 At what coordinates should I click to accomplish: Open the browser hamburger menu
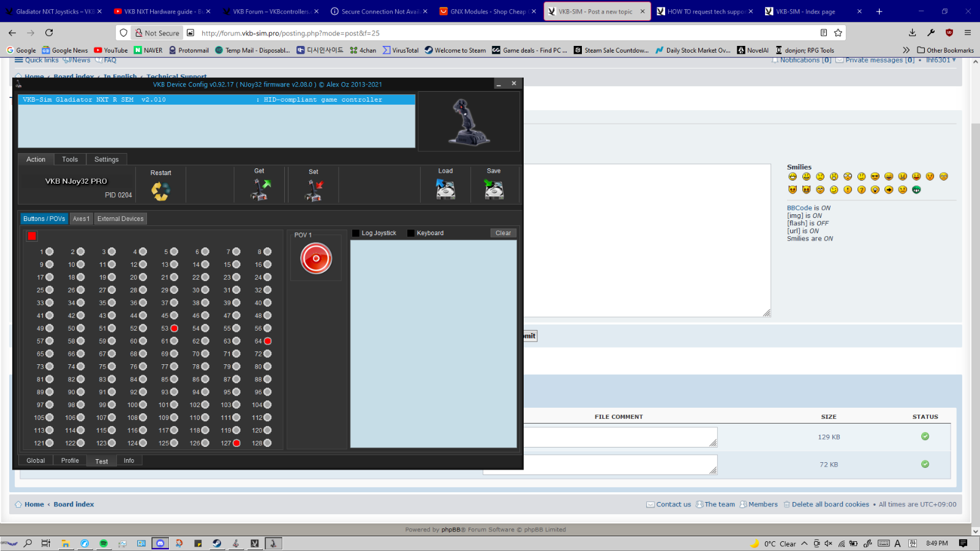tap(968, 32)
